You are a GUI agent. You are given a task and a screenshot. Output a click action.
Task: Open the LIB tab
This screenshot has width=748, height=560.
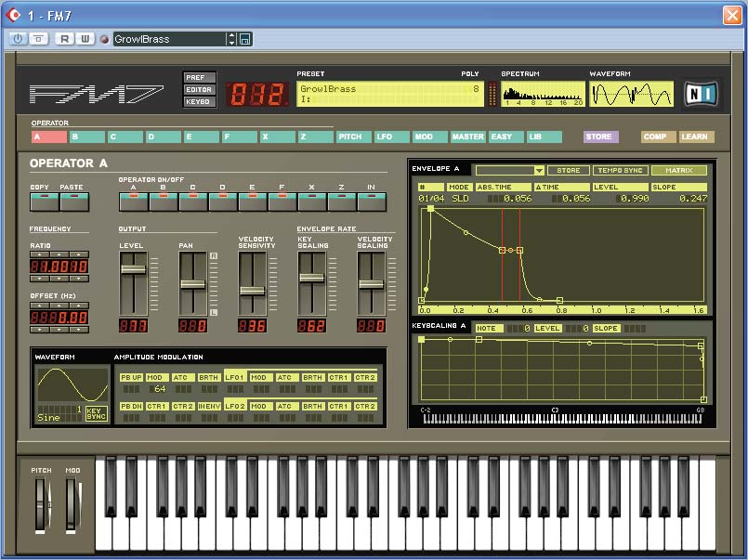pos(544,137)
